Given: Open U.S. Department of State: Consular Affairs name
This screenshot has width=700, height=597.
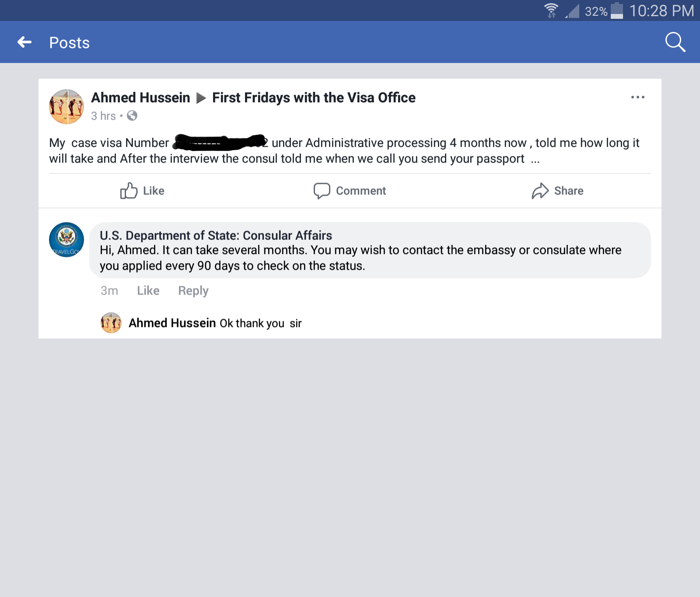Looking at the screenshot, I should pos(216,235).
